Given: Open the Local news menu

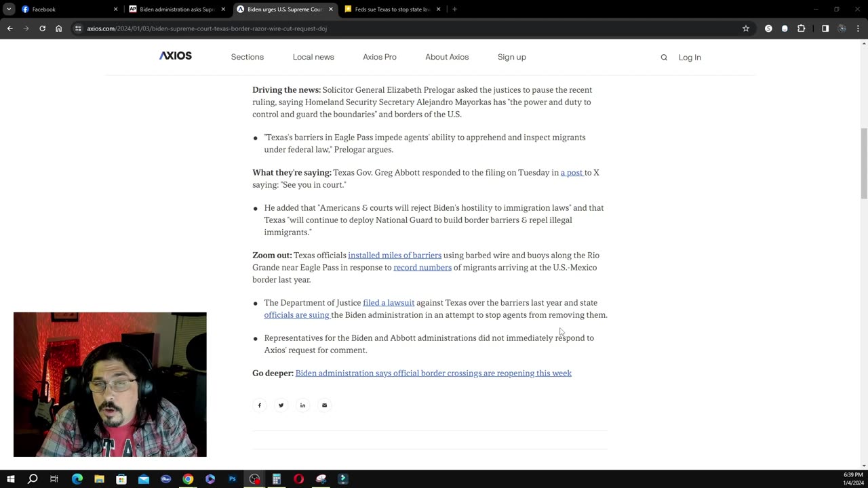Looking at the screenshot, I should tap(313, 57).
